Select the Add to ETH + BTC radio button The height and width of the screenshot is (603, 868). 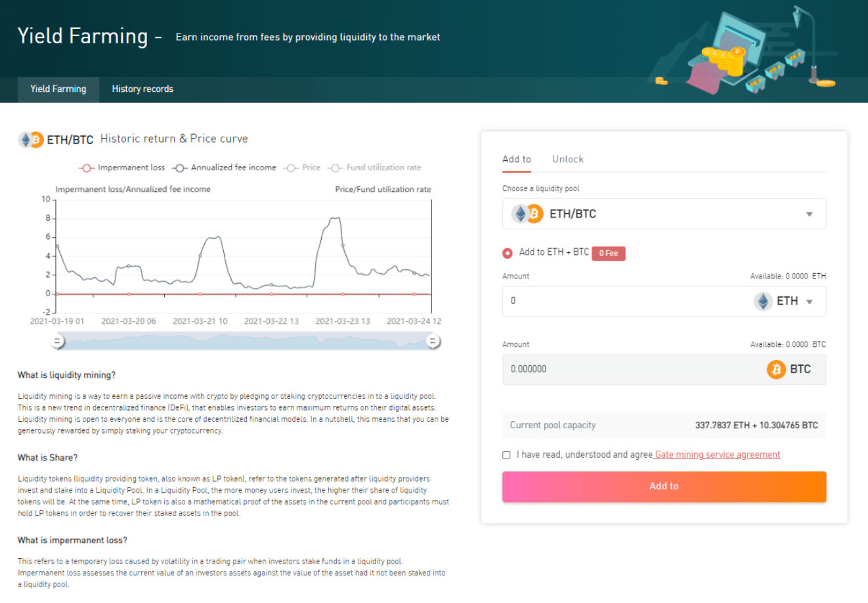(508, 253)
